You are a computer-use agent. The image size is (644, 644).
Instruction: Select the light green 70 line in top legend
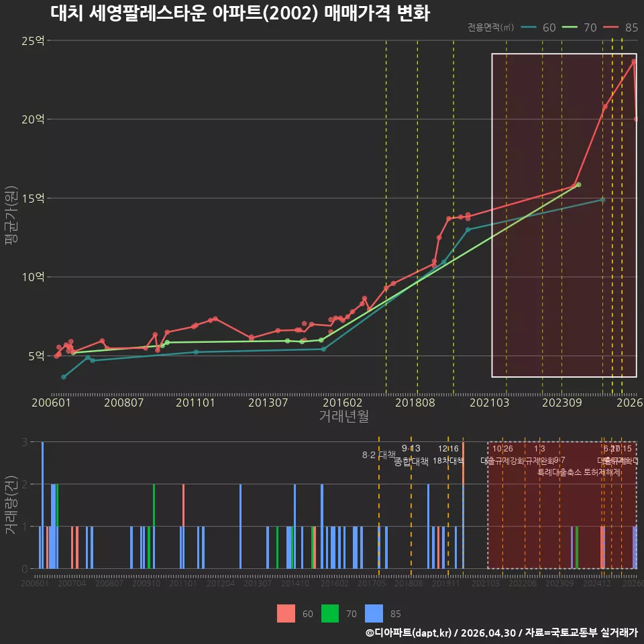point(570,27)
